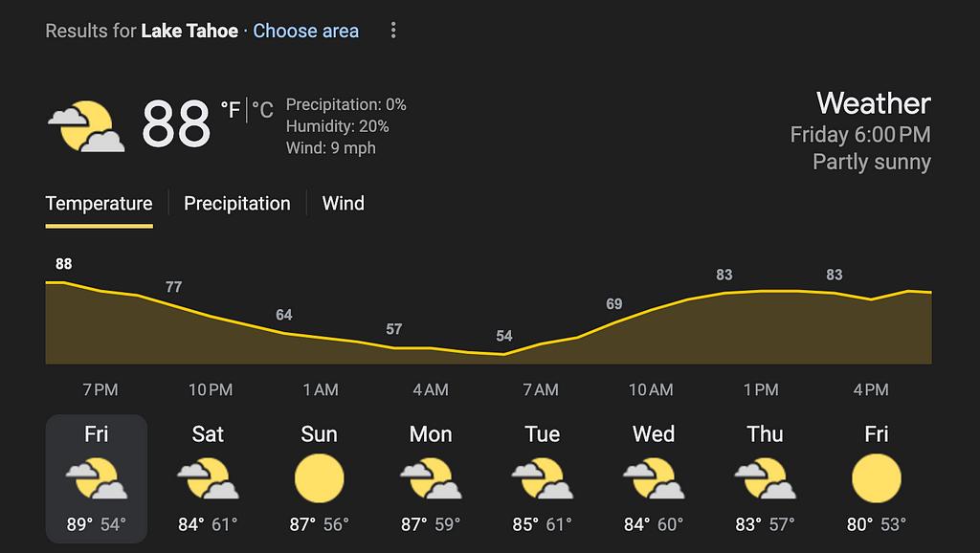The height and width of the screenshot is (553, 980).
Task: Click the three-dot more options icon
Action: tap(392, 31)
